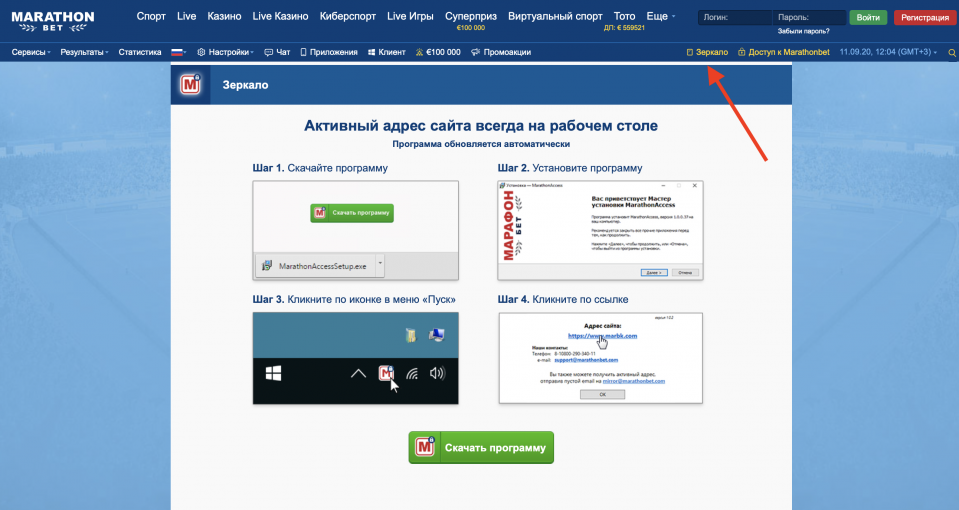Focus the Логин input field
Screen dimensions: 959x510
[735, 17]
